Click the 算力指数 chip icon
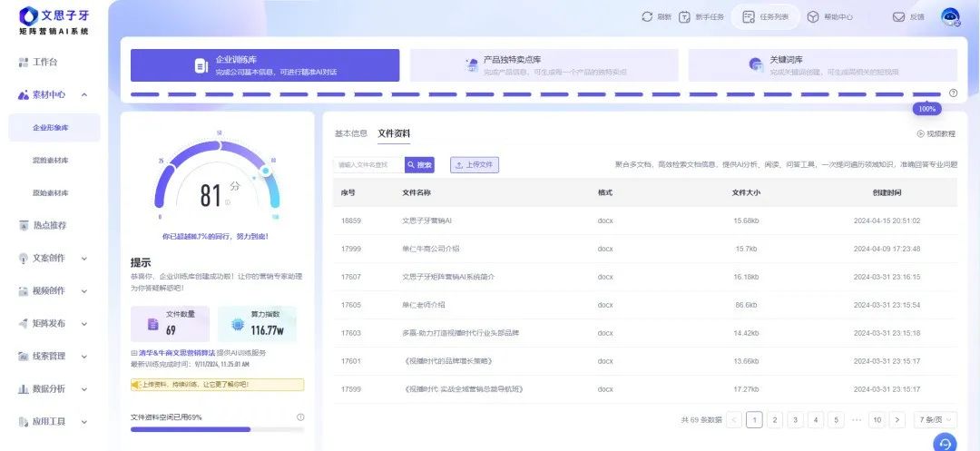This screenshot has width=980, height=451. [x=238, y=324]
